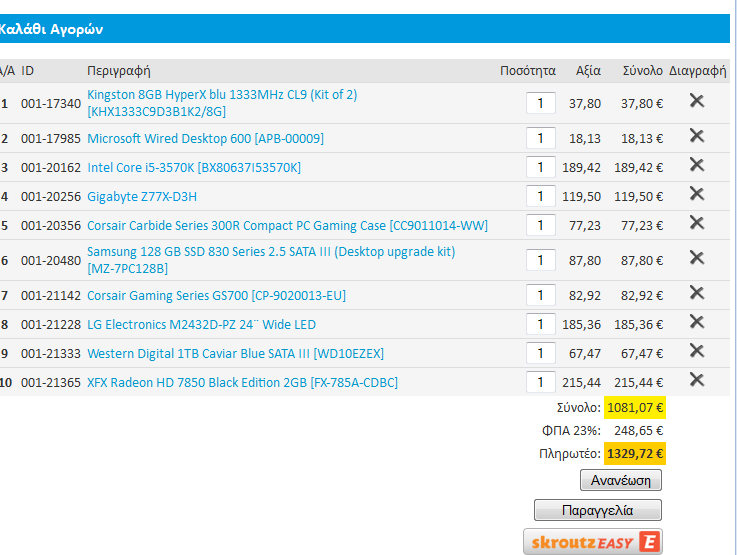Delete LG Electronics M2432D-PZ monitor row
The height and width of the screenshot is (555, 737).
[x=697, y=322]
